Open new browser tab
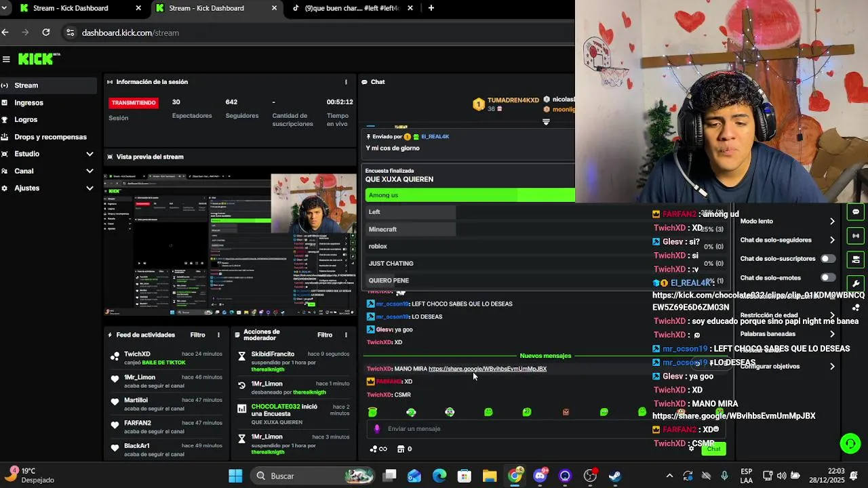 click(x=431, y=8)
